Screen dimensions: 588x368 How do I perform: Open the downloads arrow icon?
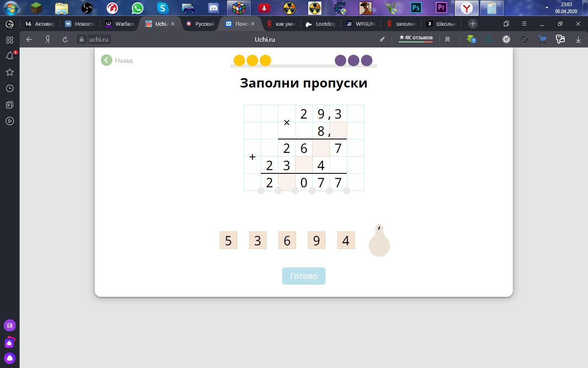point(578,40)
